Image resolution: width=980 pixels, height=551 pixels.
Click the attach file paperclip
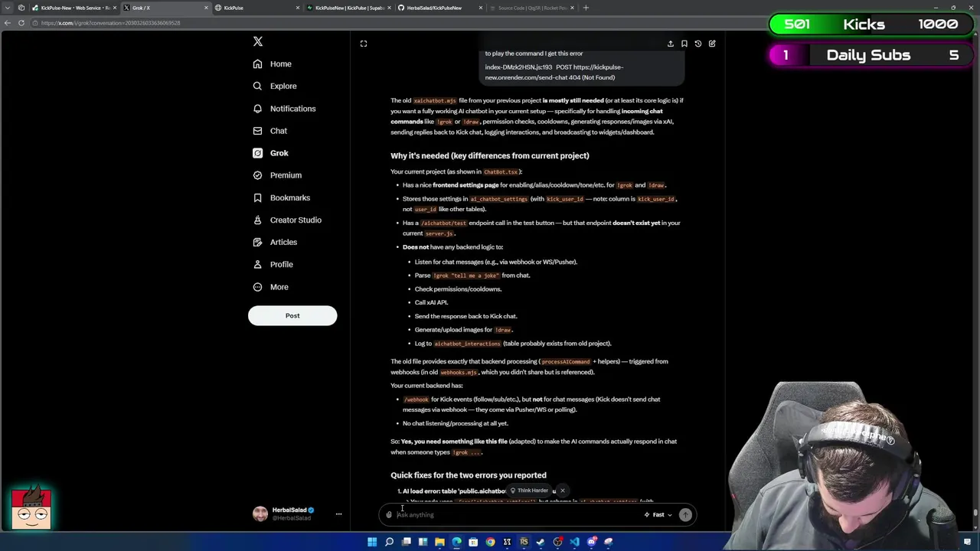tap(389, 515)
